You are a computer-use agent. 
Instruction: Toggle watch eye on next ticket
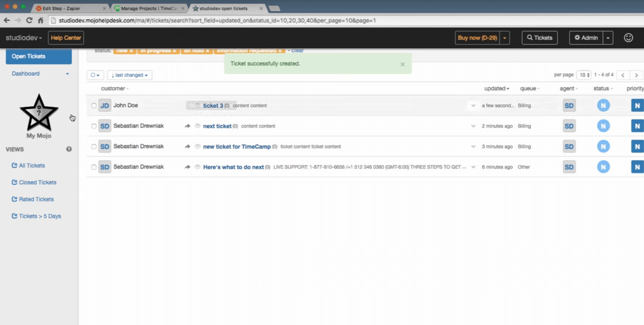(x=197, y=126)
